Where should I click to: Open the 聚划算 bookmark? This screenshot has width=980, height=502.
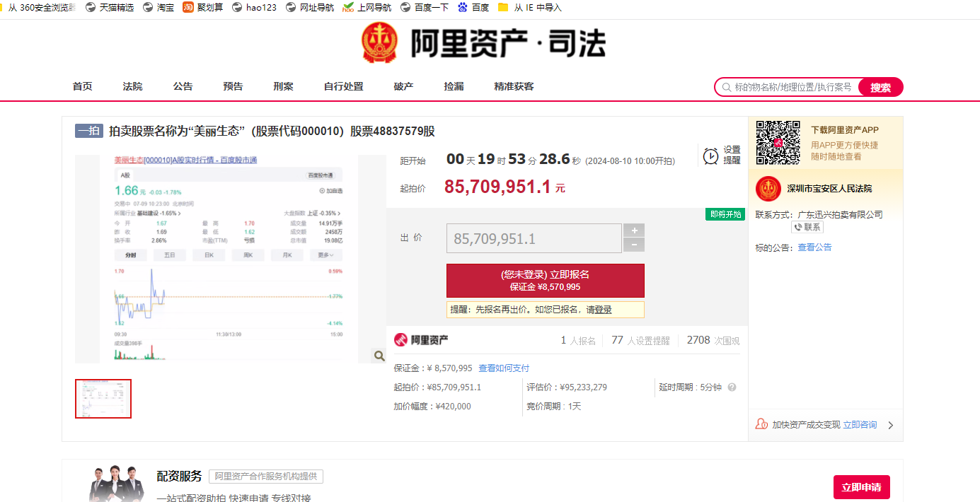(x=203, y=7)
